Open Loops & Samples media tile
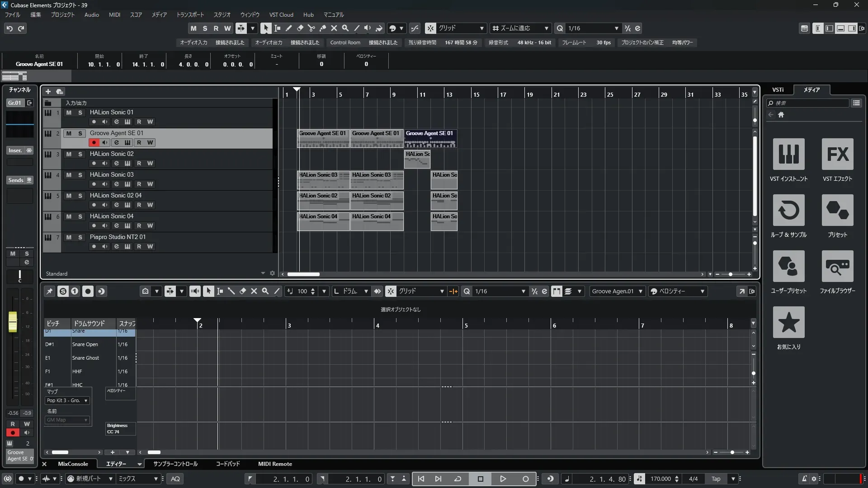 pos(788,210)
